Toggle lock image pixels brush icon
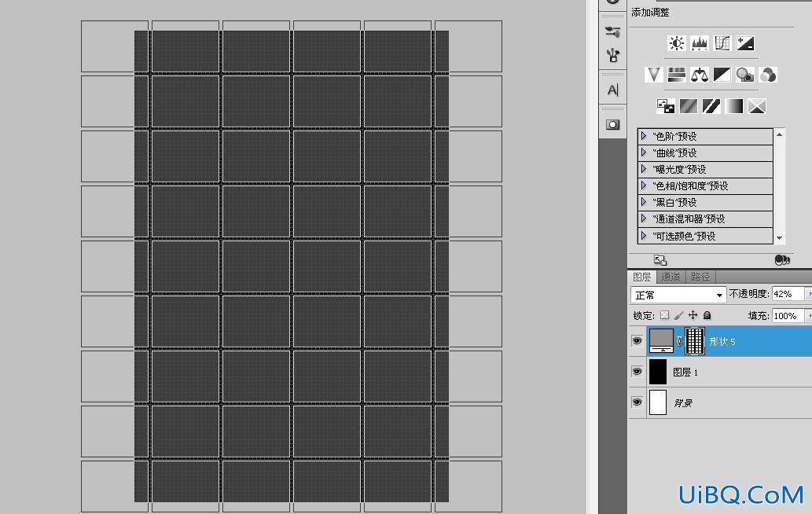The height and width of the screenshot is (514, 812). tap(678, 314)
